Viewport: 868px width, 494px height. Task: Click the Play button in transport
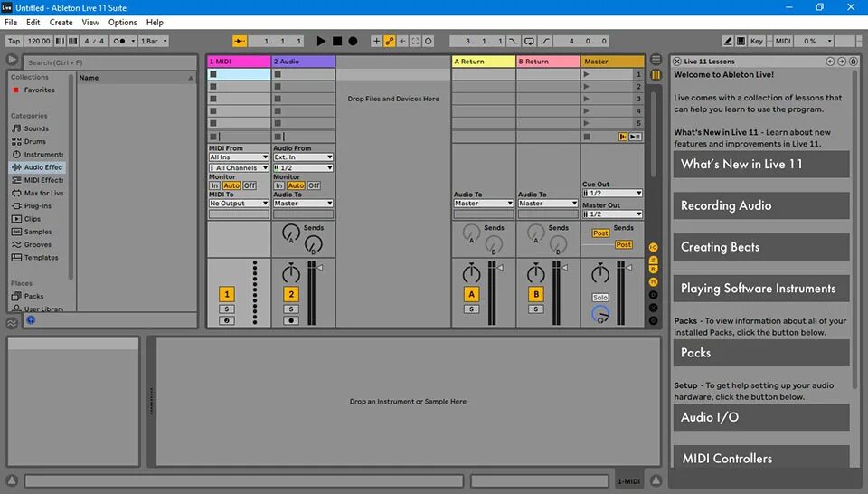point(321,41)
